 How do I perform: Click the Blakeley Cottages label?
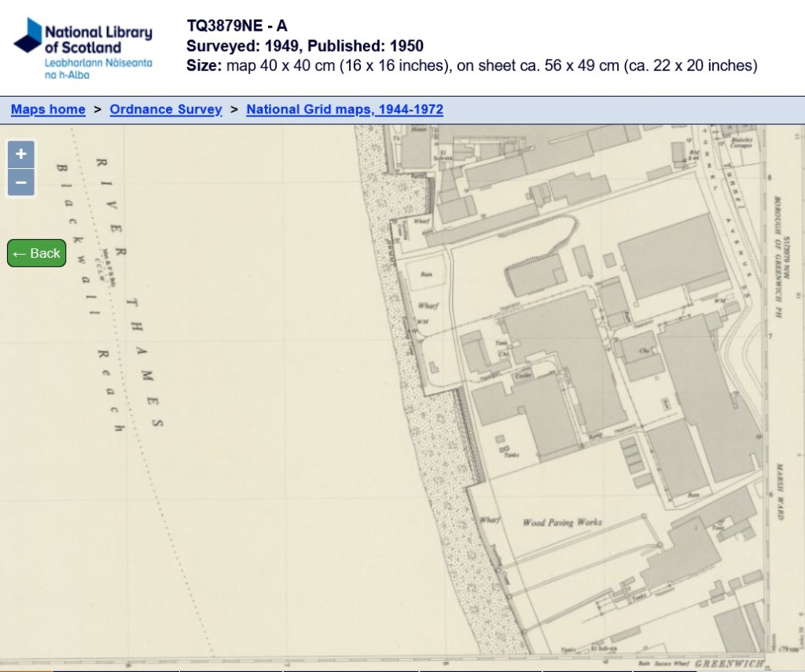pyautogui.click(x=742, y=144)
